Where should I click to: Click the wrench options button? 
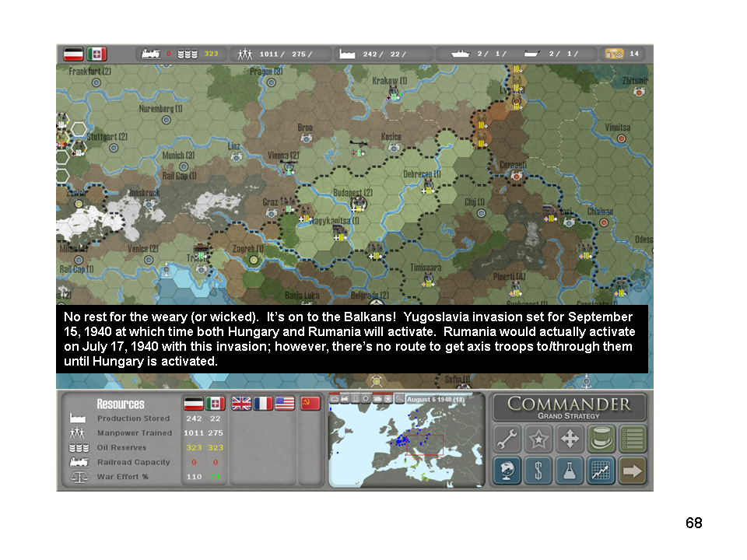[x=507, y=439]
